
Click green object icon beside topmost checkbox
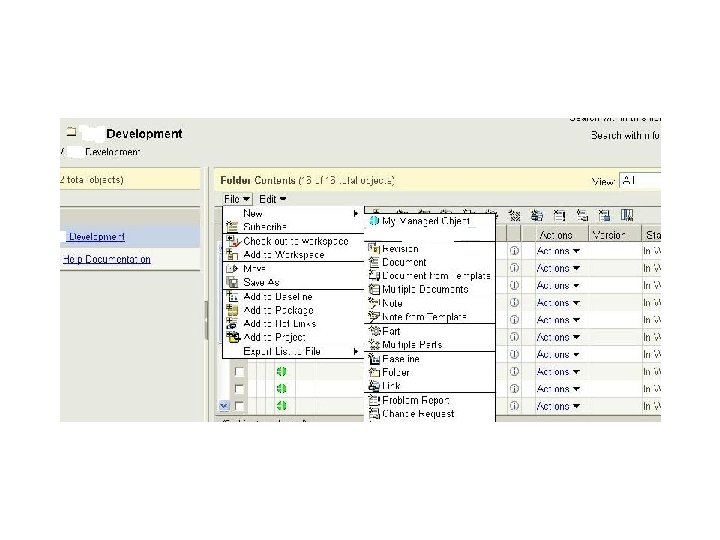coord(281,371)
